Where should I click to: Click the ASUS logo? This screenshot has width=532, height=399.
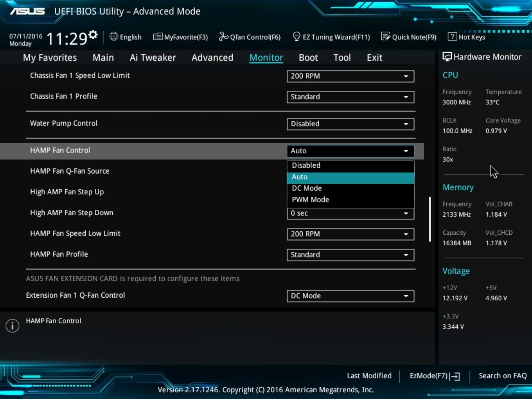click(x=27, y=11)
